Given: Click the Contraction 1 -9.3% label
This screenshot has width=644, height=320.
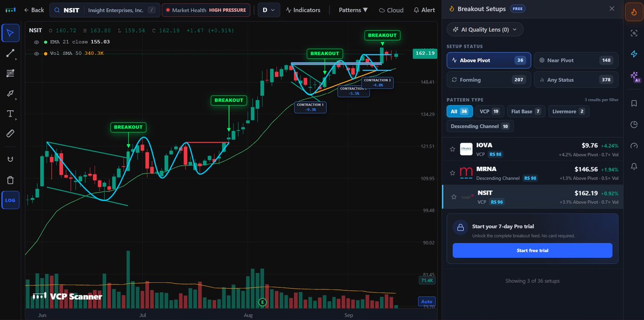Looking at the screenshot, I should pyautogui.click(x=310, y=108).
